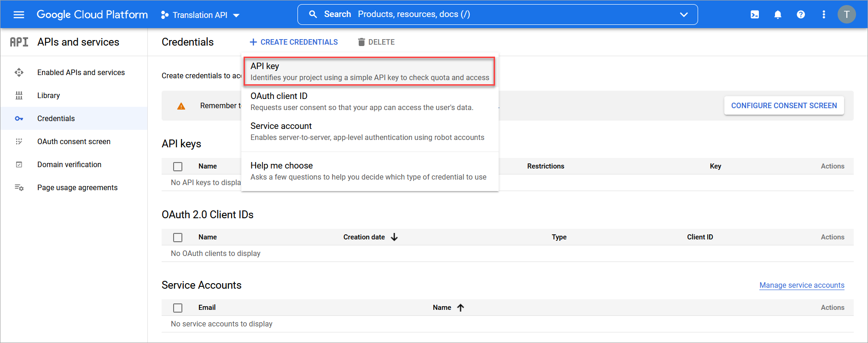Click the key icon for Credentials
The width and height of the screenshot is (868, 343).
coord(19,118)
